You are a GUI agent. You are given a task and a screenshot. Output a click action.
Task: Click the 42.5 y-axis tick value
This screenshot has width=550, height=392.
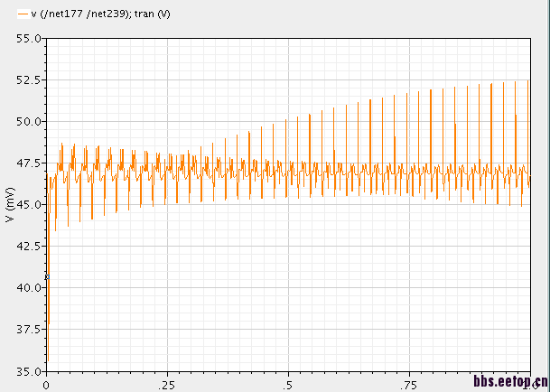point(28,246)
